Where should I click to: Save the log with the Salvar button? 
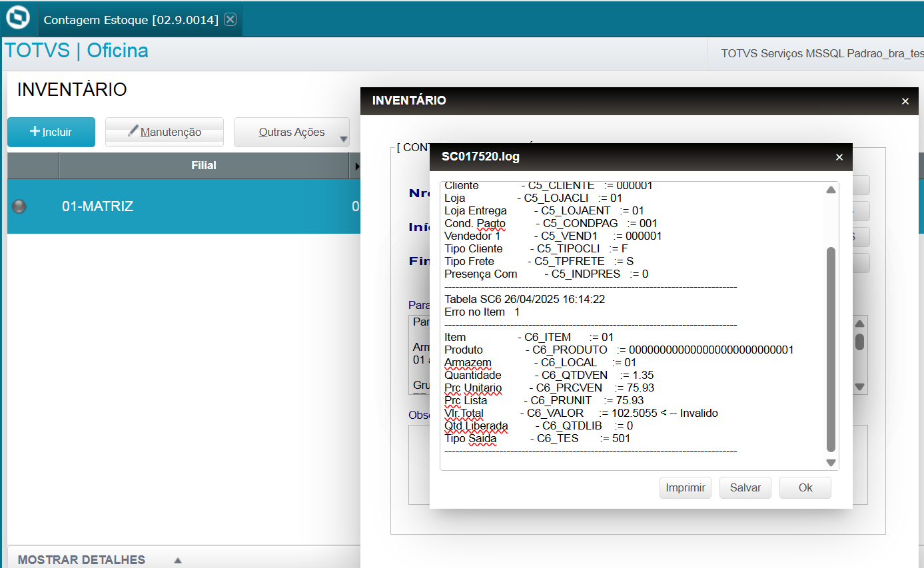coord(745,487)
